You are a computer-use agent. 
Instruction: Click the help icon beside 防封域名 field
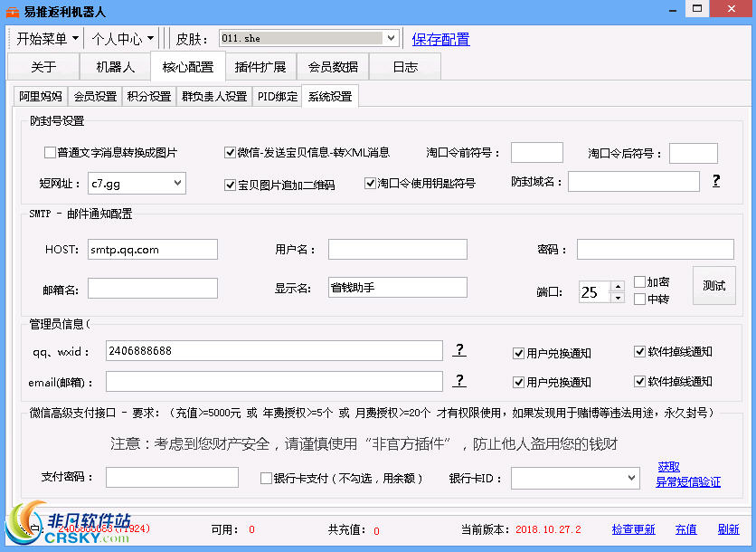pos(715,181)
